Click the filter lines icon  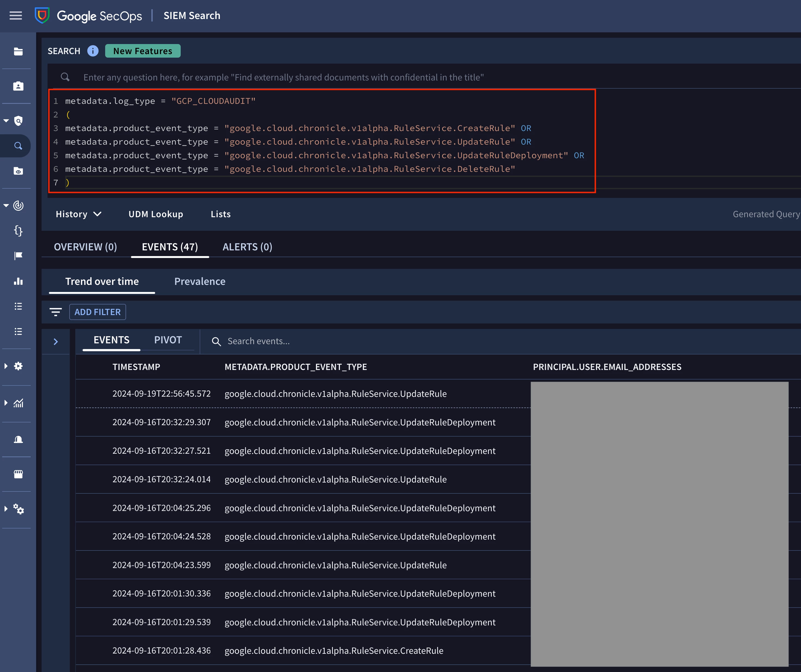pos(56,312)
